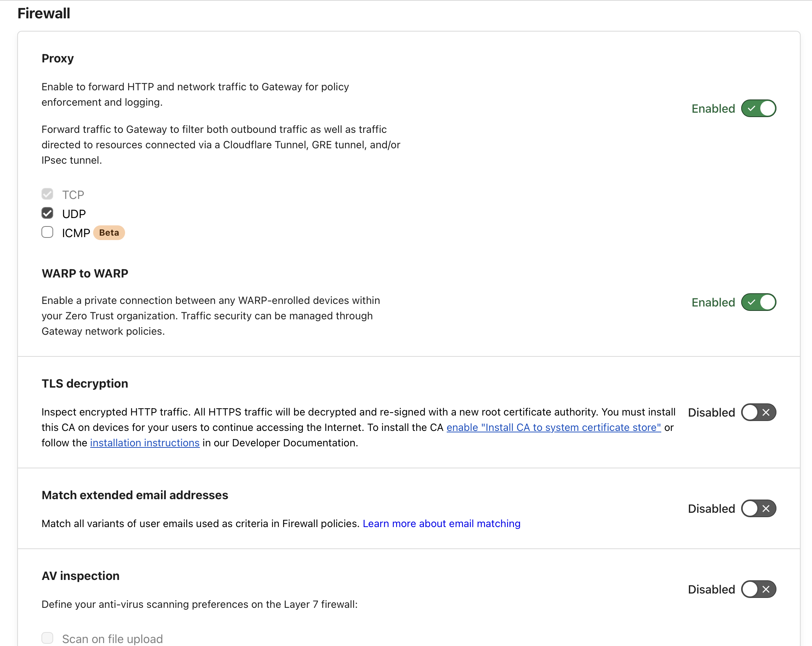Check the ICMP checkbox
This screenshot has width=812, height=646.
point(47,233)
